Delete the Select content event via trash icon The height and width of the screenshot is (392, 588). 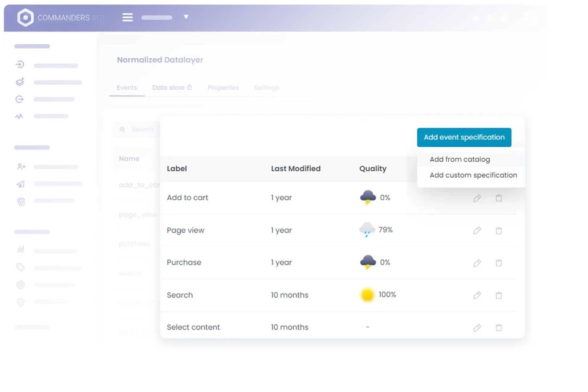(x=499, y=327)
